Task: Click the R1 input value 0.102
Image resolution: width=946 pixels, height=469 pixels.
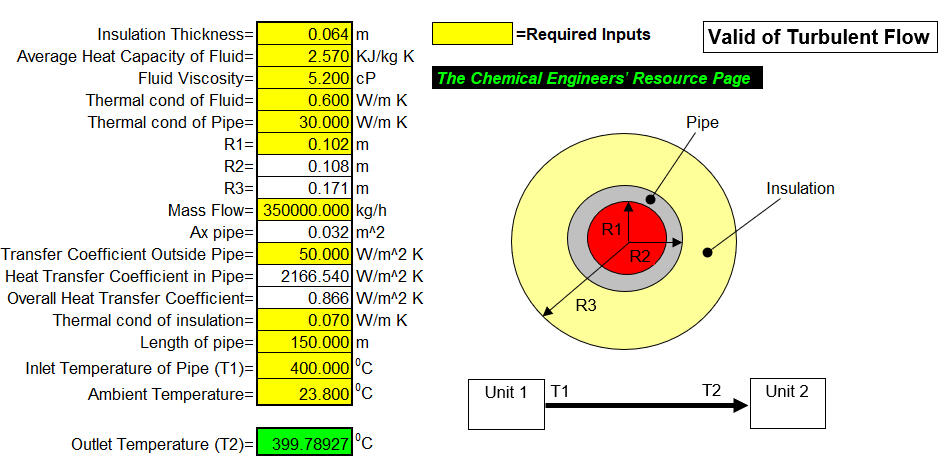Action: click(x=304, y=144)
